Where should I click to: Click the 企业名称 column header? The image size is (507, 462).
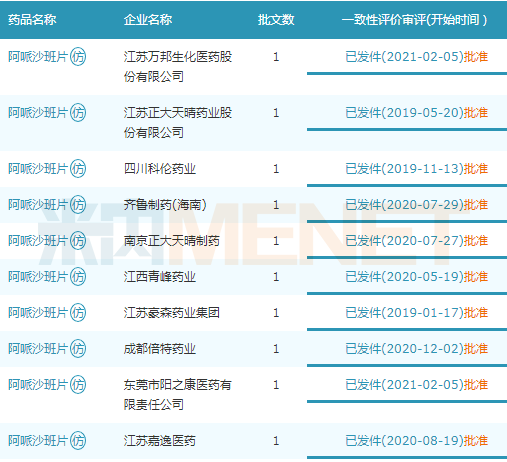(148, 20)
